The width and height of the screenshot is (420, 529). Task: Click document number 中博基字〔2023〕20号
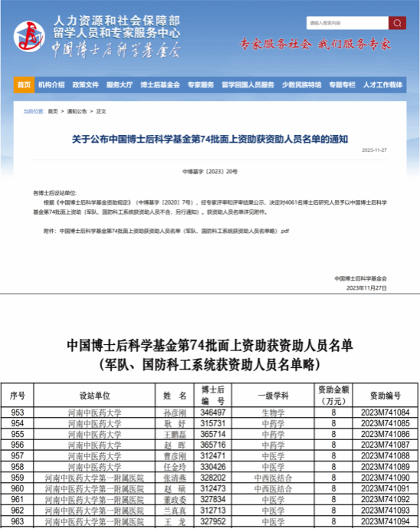point(210,172)
